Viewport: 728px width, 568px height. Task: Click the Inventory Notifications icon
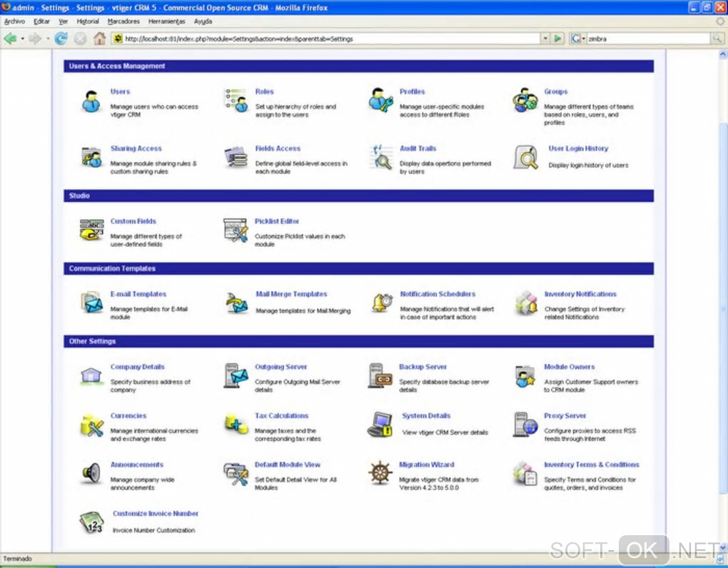(x=526, y=303)
